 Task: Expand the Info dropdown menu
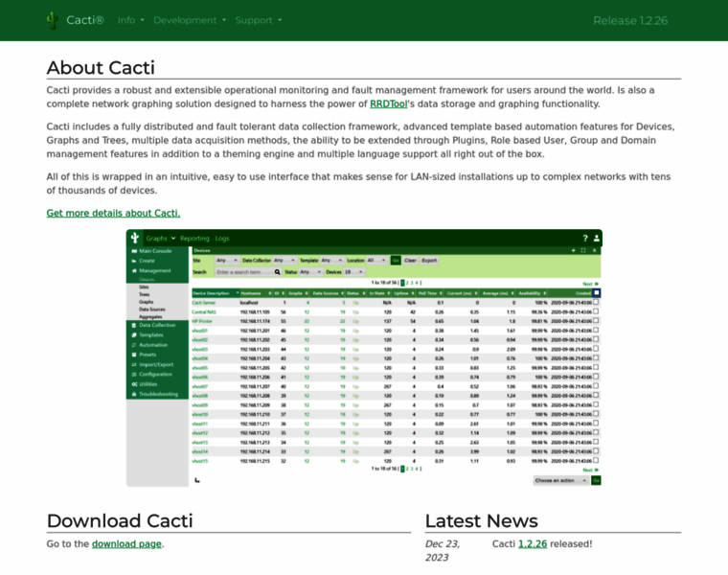click(x=130, y=20)
